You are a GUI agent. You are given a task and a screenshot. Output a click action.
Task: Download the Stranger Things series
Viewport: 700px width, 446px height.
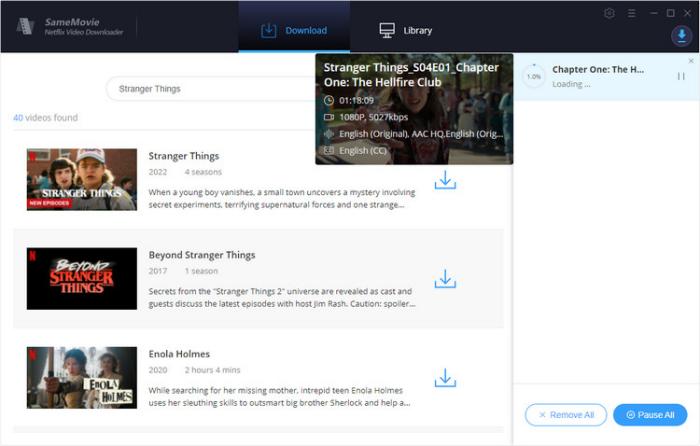coord(445,180)
